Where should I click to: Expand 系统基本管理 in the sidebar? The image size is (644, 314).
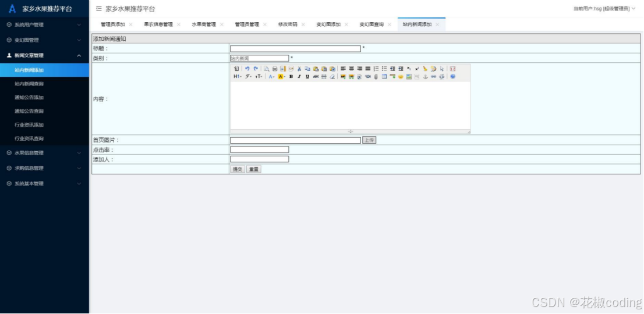pos(44,184)
